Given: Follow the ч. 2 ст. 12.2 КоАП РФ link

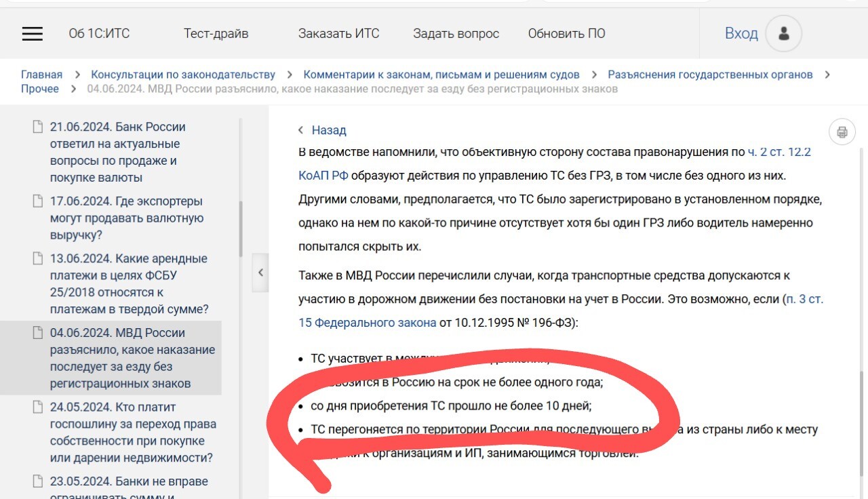Looking at the screenshot, I should coord(779,152).
